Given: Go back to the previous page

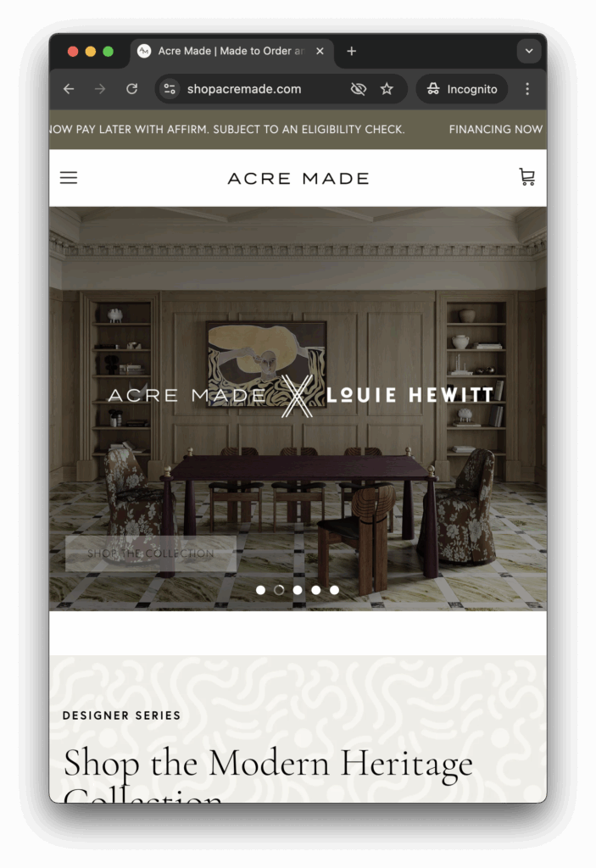Looking at the screenshot, I should [x=69, y=88].
